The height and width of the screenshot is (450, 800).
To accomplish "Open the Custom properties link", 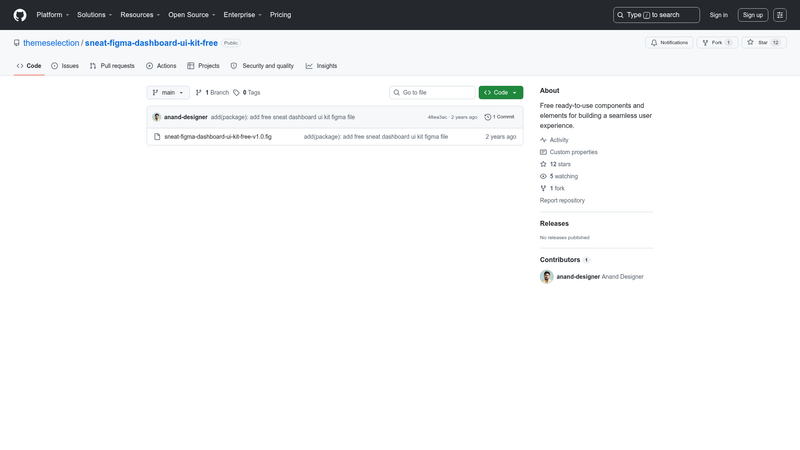I will click(568, 152).
